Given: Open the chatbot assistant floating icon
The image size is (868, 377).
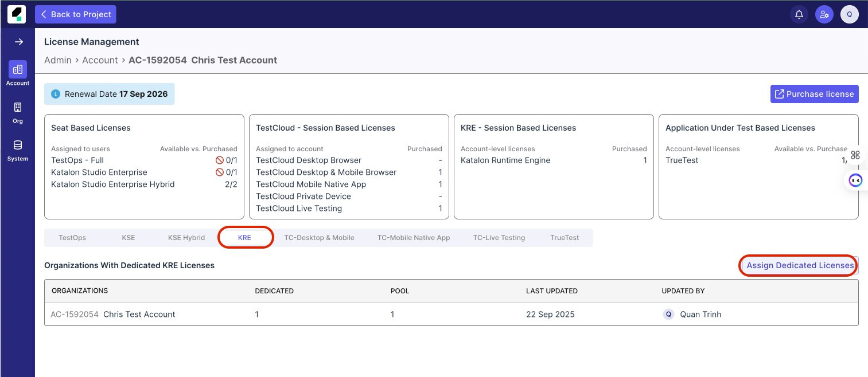Looking at the screenshot, I should [855, 180].
